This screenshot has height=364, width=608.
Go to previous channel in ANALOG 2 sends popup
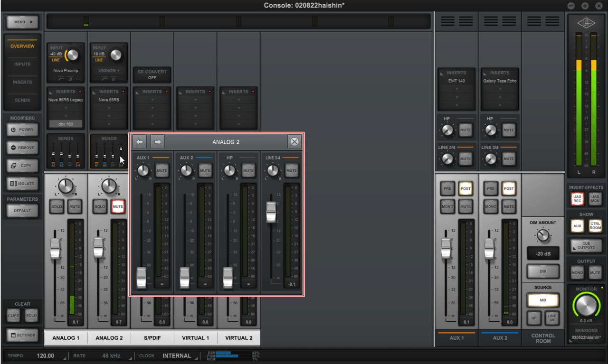click(140, 141)
